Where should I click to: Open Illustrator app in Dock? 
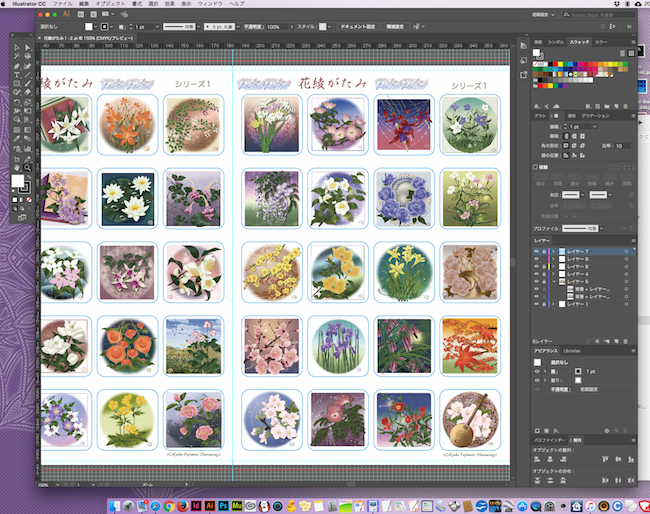(210, 506)
